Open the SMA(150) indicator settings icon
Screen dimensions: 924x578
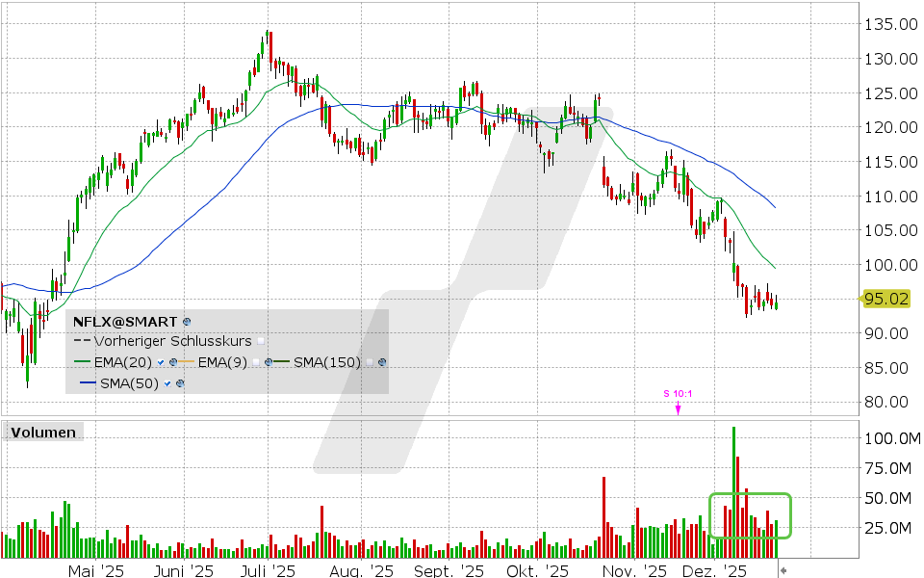pyautogui.click(x=382, y=362)
